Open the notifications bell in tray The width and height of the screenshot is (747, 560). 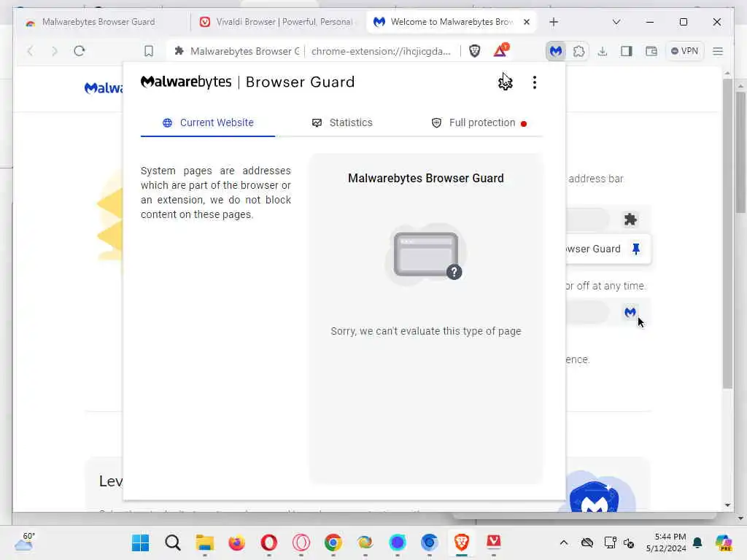pyautogui.click(x=697, y=542)
